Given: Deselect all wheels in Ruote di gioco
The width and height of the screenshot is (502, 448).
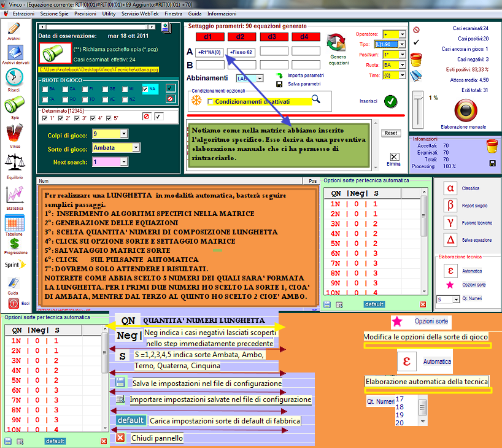Looking at the screenshot, I should coord(171,99).
